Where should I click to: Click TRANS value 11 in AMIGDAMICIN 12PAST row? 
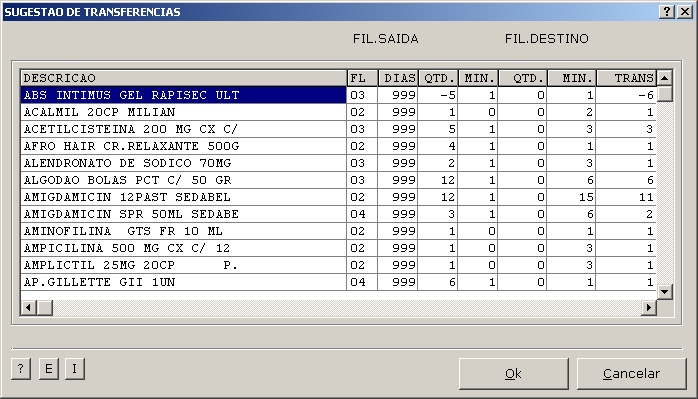pos(625,197)
